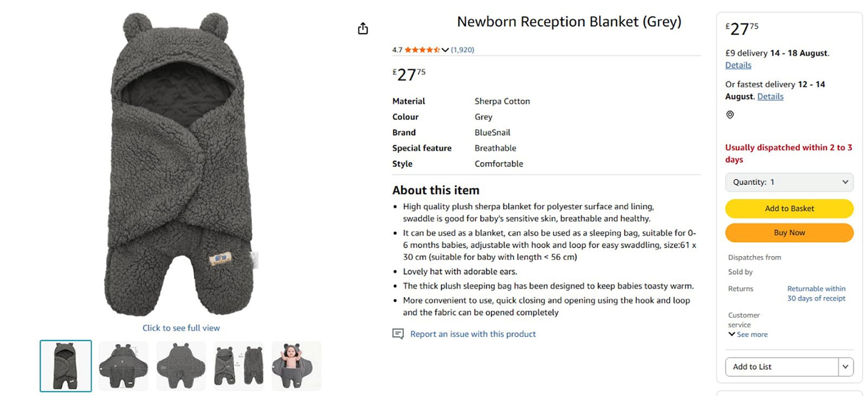Click the Add to List button

coord(782,367)
